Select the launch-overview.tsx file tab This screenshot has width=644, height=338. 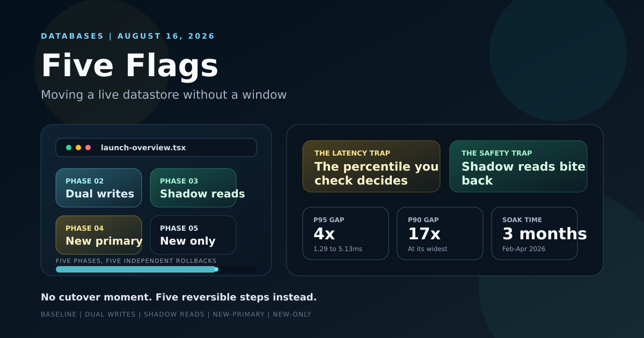[x=143, y=148]
